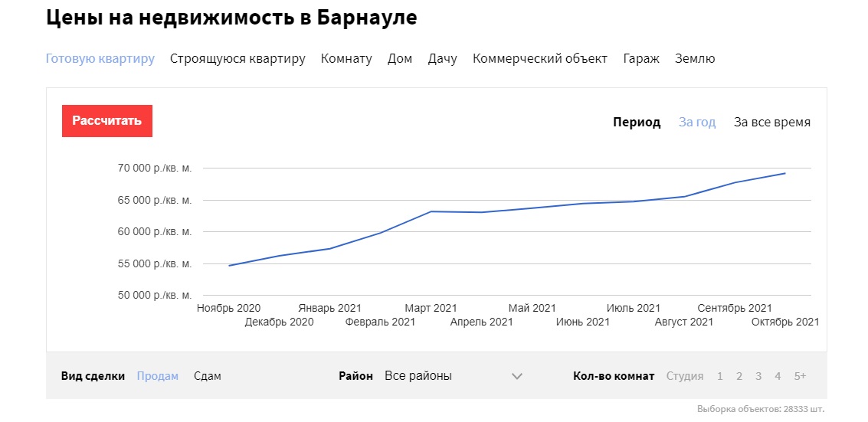The image size is (868, 422).
Task: Select the Дачу category
Action: pos(442,59)
